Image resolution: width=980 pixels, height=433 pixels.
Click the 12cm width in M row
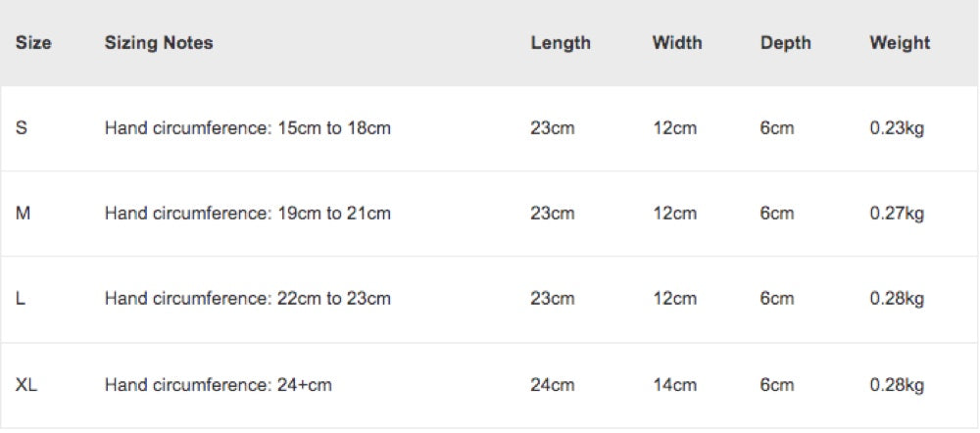[675, 214]
